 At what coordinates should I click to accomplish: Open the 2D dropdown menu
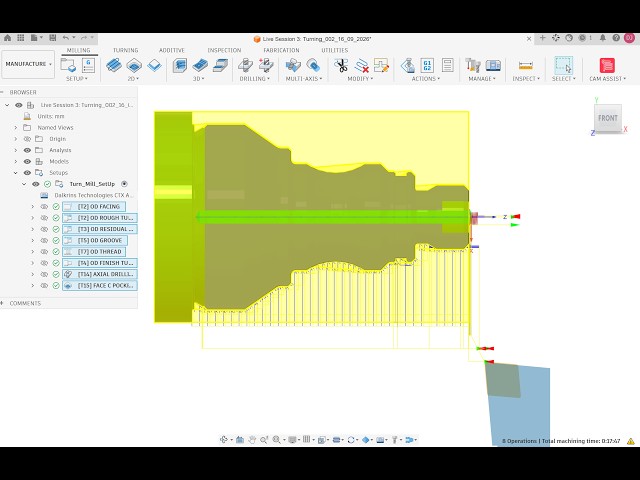pos(133,78)
